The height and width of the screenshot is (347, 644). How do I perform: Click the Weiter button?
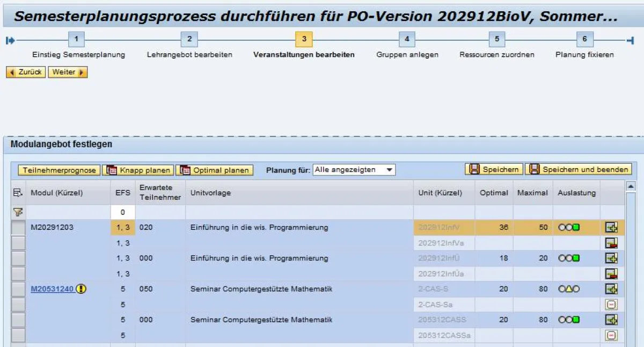67,71
